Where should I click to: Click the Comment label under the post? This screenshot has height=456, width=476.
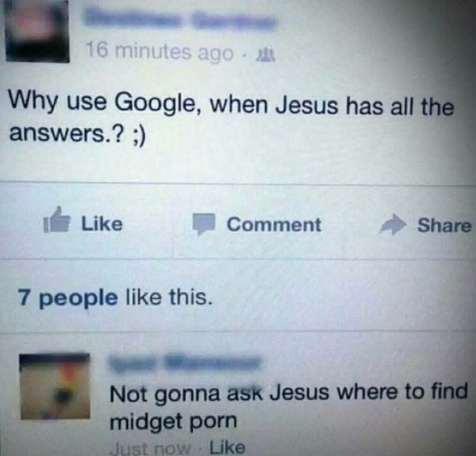[x=274, y=225]
